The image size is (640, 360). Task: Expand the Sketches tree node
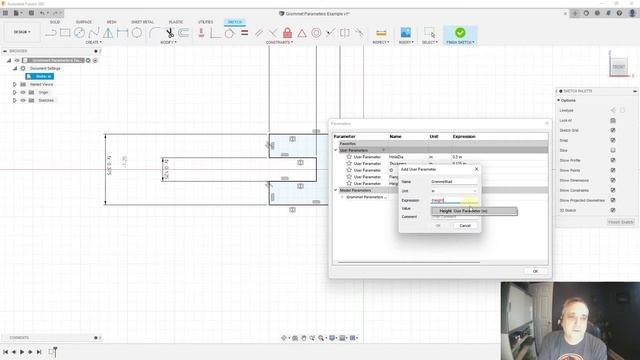pos(15,100)
